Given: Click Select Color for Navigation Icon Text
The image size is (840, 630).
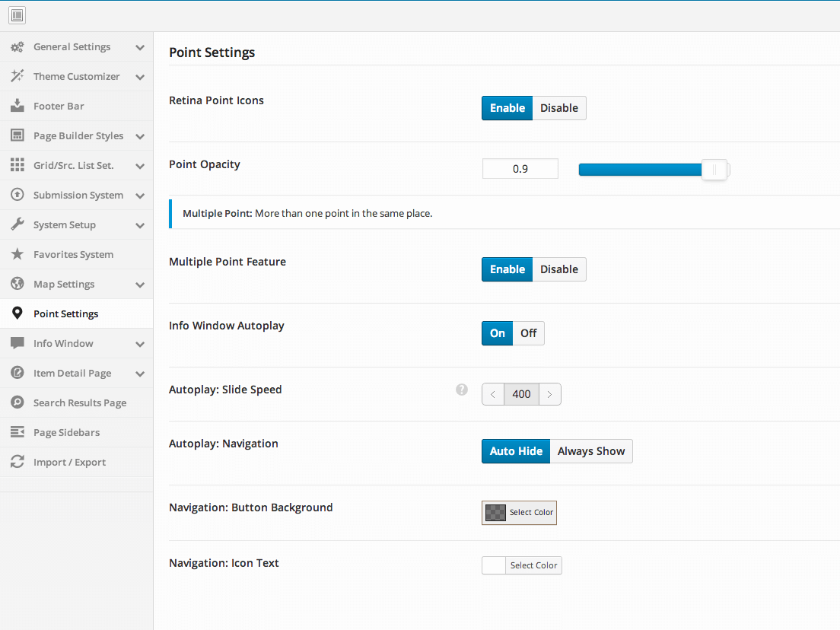Looking at the screenshot, I should 533,565.
